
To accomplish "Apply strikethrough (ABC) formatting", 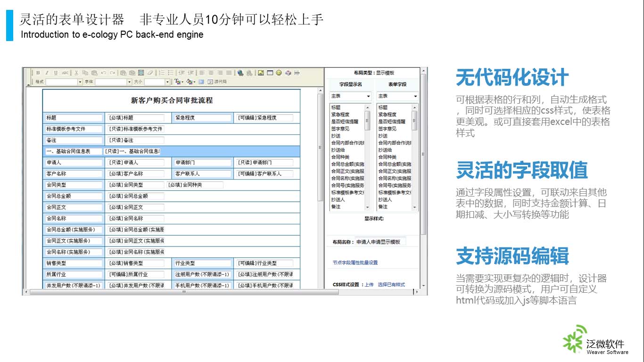I will point(65,73).
